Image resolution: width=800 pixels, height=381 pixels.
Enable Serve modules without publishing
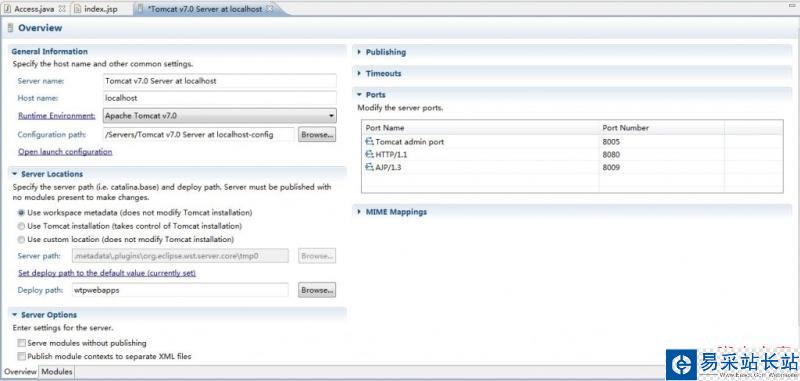click(21, 343)
